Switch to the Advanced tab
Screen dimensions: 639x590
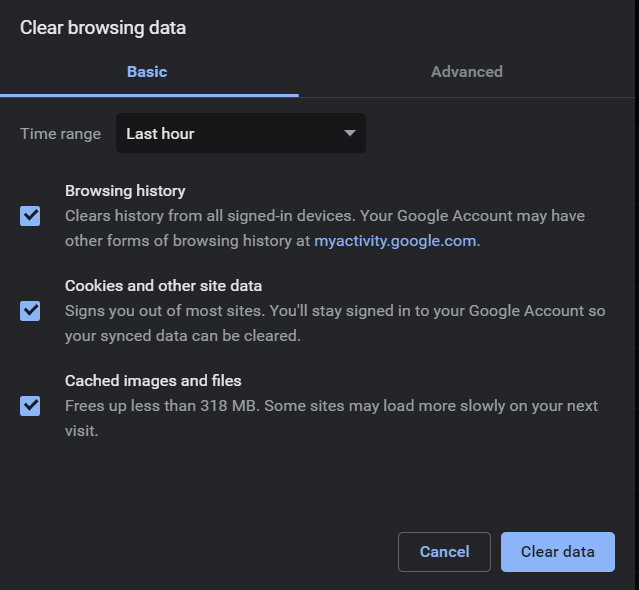click(466, 72)
